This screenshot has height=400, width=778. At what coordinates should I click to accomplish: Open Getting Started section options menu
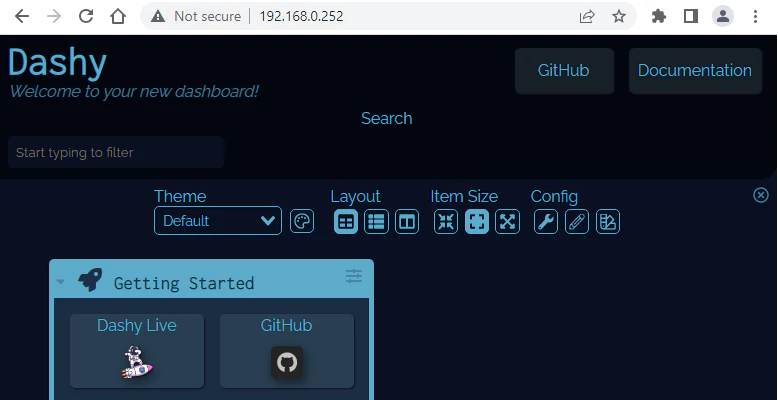pyautogui.click(x=354, y=276)
